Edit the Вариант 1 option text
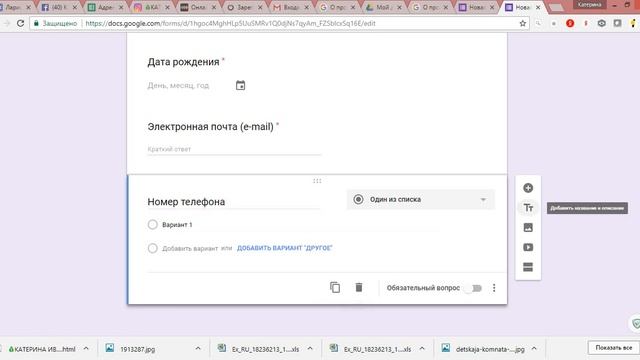Screen dimensions: 640x360 click(177, 225)
